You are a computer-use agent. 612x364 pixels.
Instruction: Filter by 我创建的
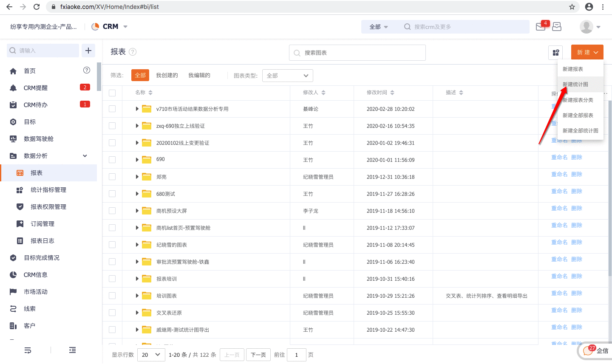pyautogui.click(x=167, y=75)
